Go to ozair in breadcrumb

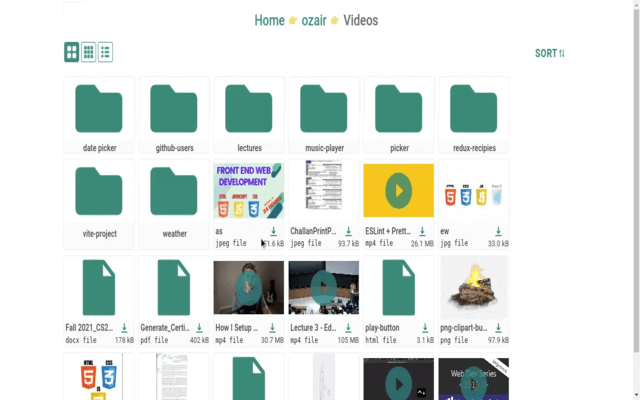pyautogui.click(x=314, y=20)
